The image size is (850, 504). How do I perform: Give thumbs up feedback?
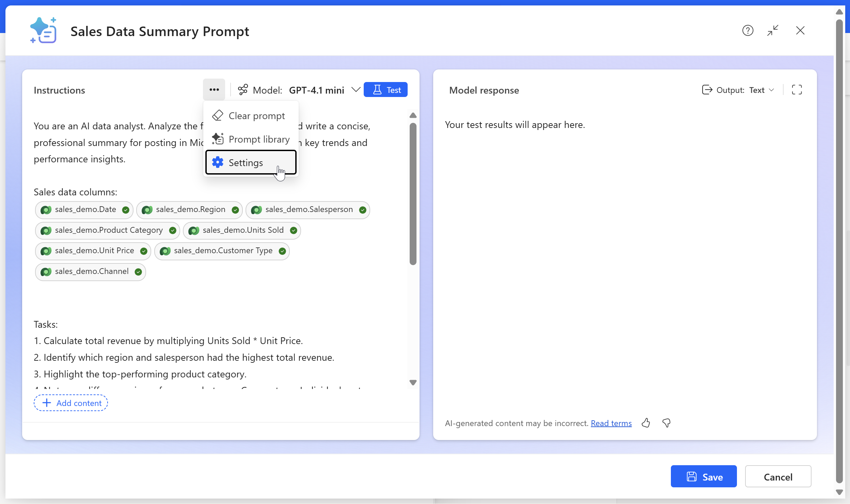[x=646, y=423]
